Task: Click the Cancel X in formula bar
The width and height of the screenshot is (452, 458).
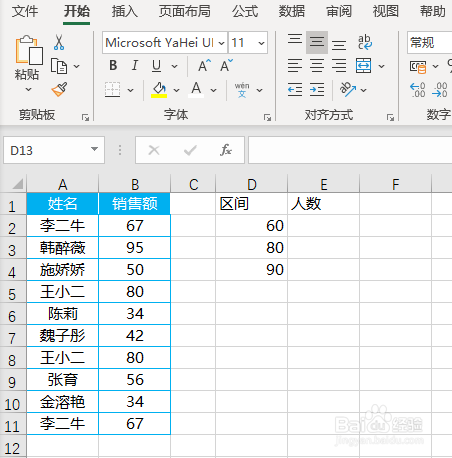Action: [x=154, y=150]
